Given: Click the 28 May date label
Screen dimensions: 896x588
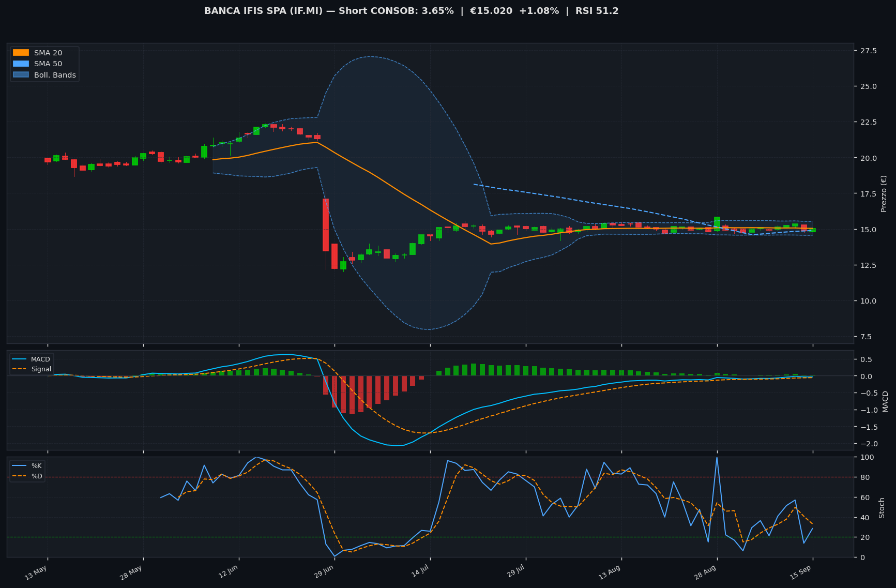Looking at the screenshot, I should click(x=131, y=574).
